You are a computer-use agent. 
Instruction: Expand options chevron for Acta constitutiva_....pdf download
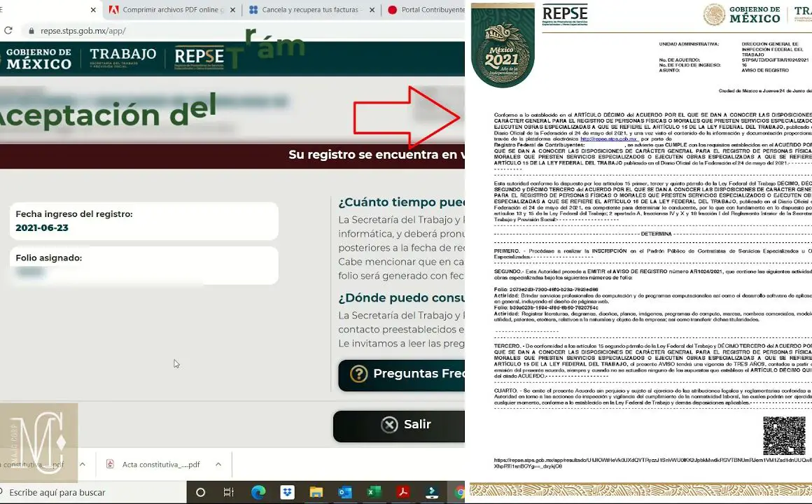pos(218,465)
